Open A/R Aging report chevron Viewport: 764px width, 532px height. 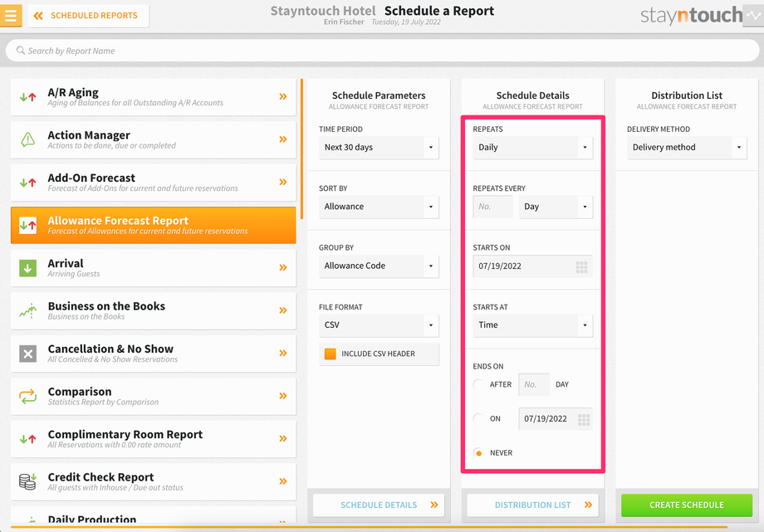pyautogui.click(x=283, y=96)
